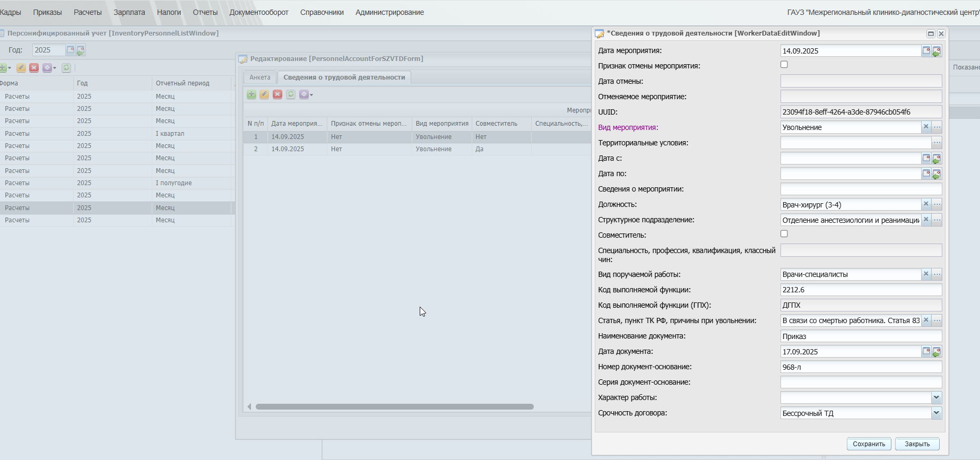Switch to Сведения о трудовой деятельности tab

[344, 77]
